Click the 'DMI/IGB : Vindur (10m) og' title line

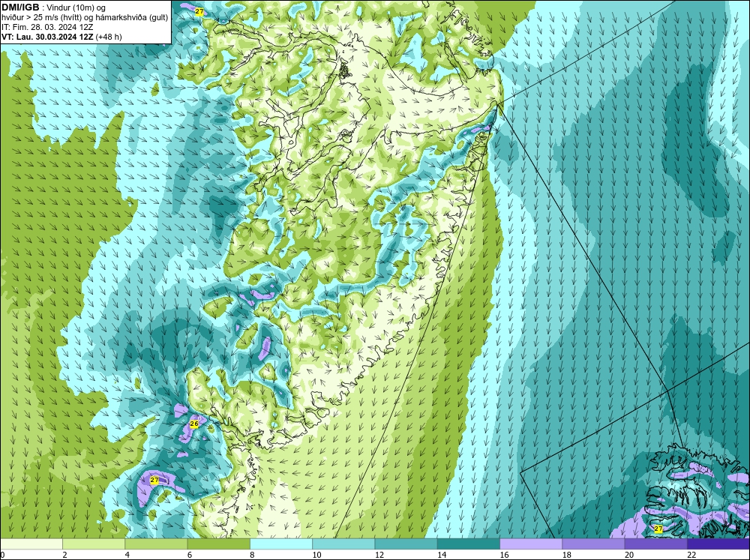[x=54, y=7]
